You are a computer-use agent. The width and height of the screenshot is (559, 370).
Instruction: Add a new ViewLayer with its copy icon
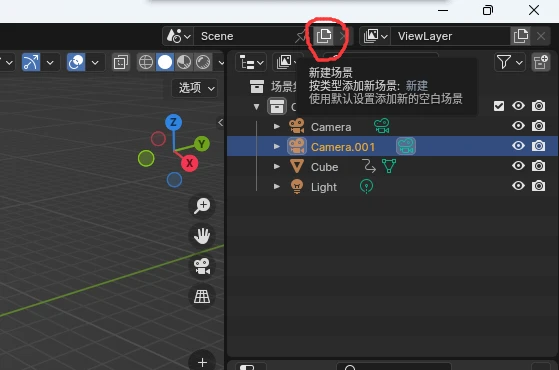pos(520,36)
